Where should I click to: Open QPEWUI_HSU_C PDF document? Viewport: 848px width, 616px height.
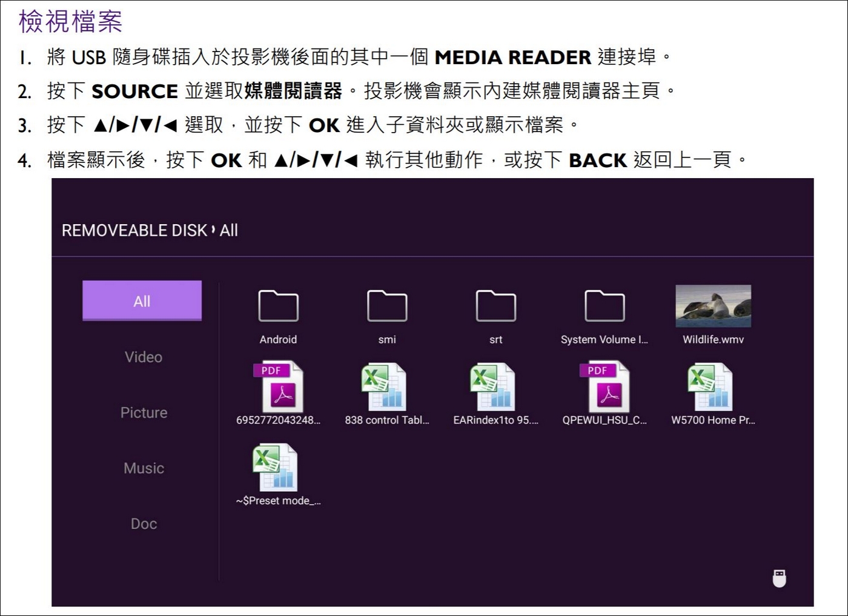(604, 388)
